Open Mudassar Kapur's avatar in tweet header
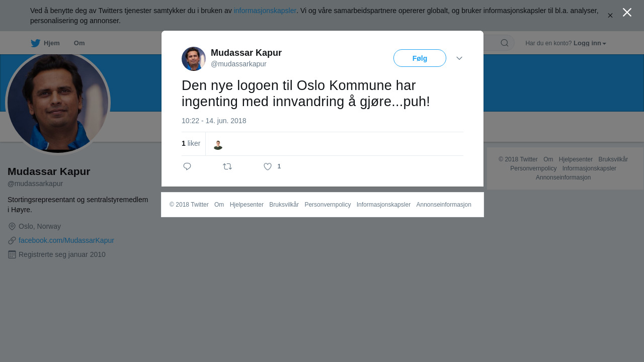The image size is (644, 362). click(x=194, y=59)
